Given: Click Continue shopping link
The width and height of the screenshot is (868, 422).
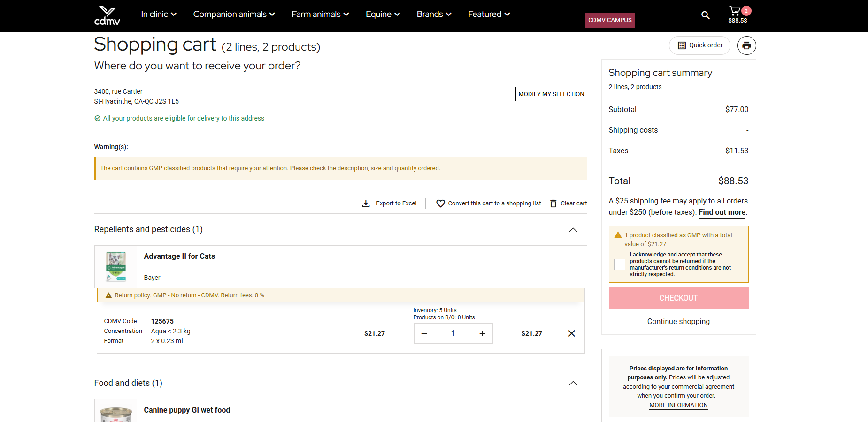Looking at the screenshot, I should [x=678, y=322].
